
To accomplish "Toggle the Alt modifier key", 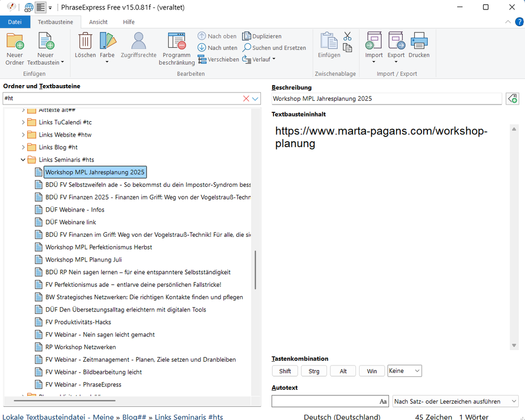I will (x=343, y=371).
